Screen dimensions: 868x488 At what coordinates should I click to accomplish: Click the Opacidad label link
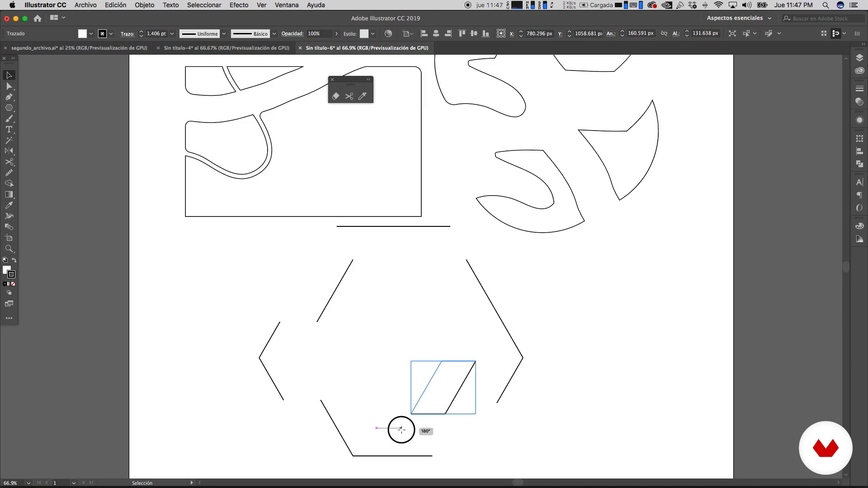click(292, 34)
